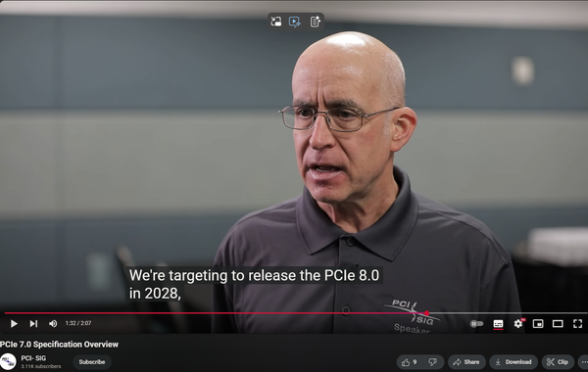588x372 pixels.
Task: Subscribe to PCI-SIG channel
Action: [92, 362]
